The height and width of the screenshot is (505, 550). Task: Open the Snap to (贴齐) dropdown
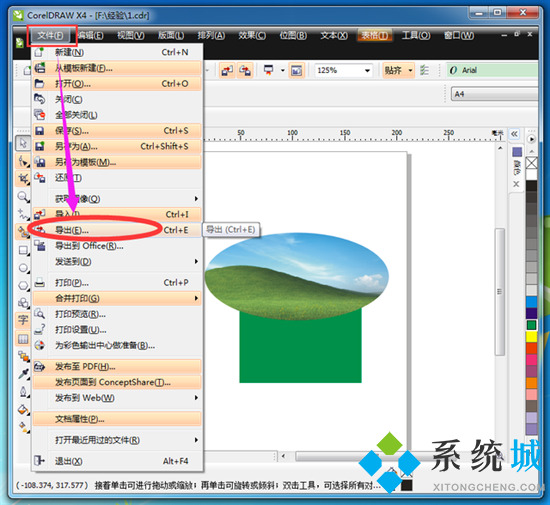pos(410,70)
